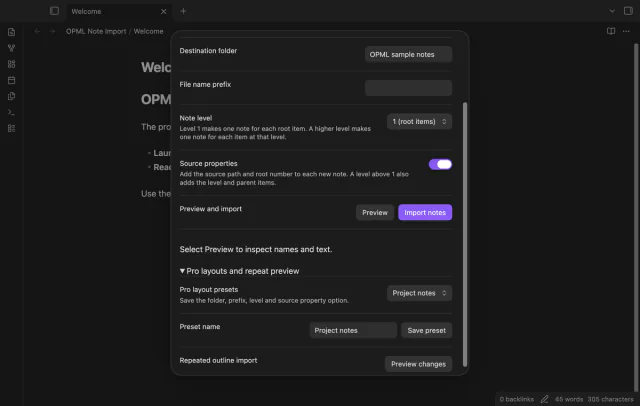Navigate forward with right arrow
The width and height of the screenshot is (640, 406).
[52, 31]
